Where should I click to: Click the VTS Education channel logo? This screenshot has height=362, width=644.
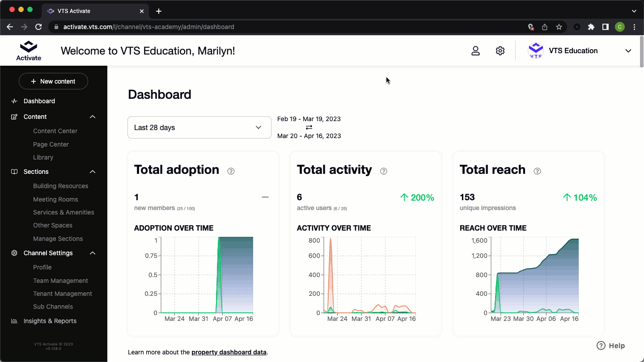click(x=535, y=51)
